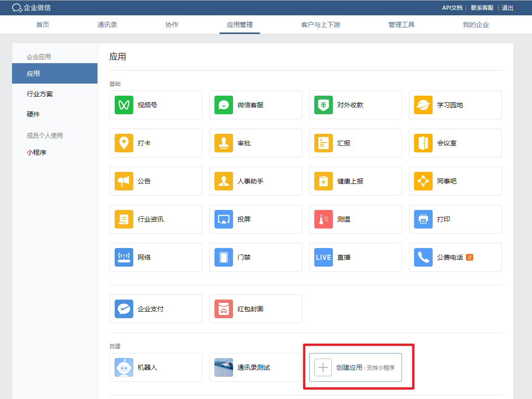This screenshot has width=532, height=399.
Task: Switch to the 通讯录 tab
Action: (107, 25)
